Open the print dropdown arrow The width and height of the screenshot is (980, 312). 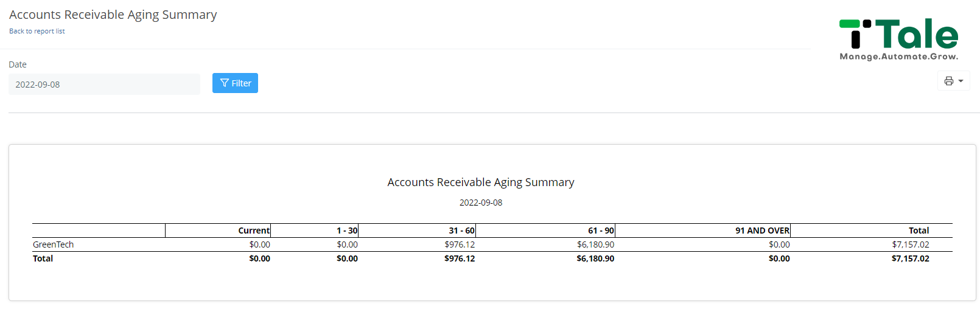(x=961, y=81)
